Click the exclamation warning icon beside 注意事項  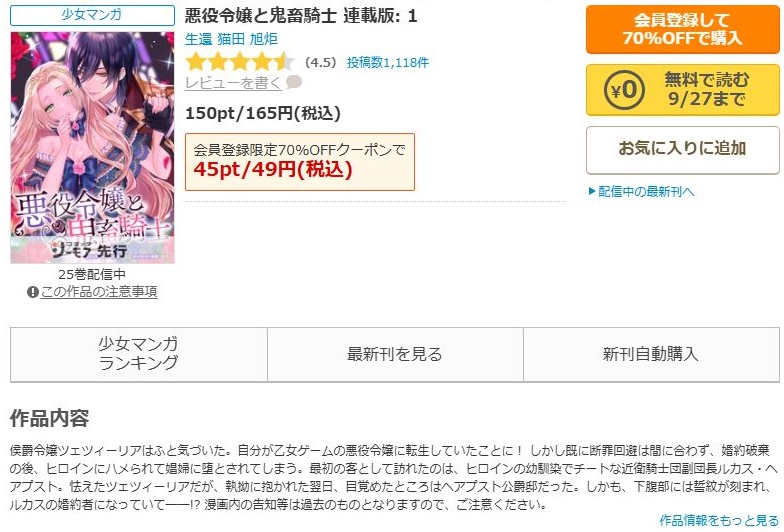point(33,292)
